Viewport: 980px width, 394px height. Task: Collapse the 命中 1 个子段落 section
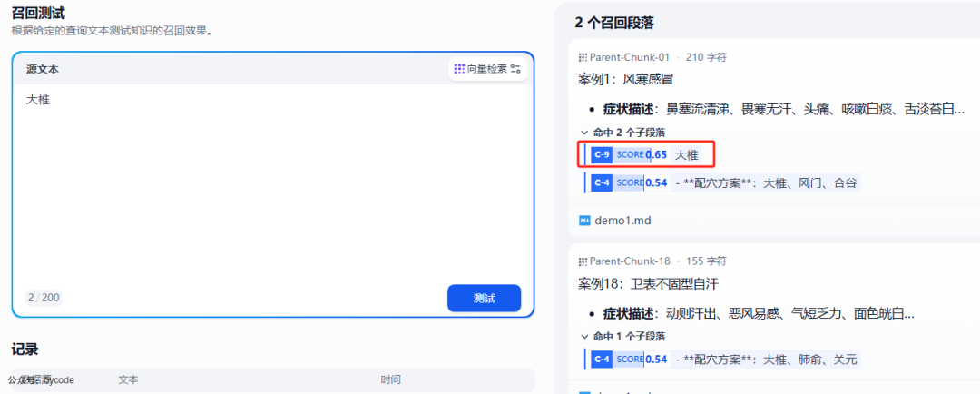point(622,336)
